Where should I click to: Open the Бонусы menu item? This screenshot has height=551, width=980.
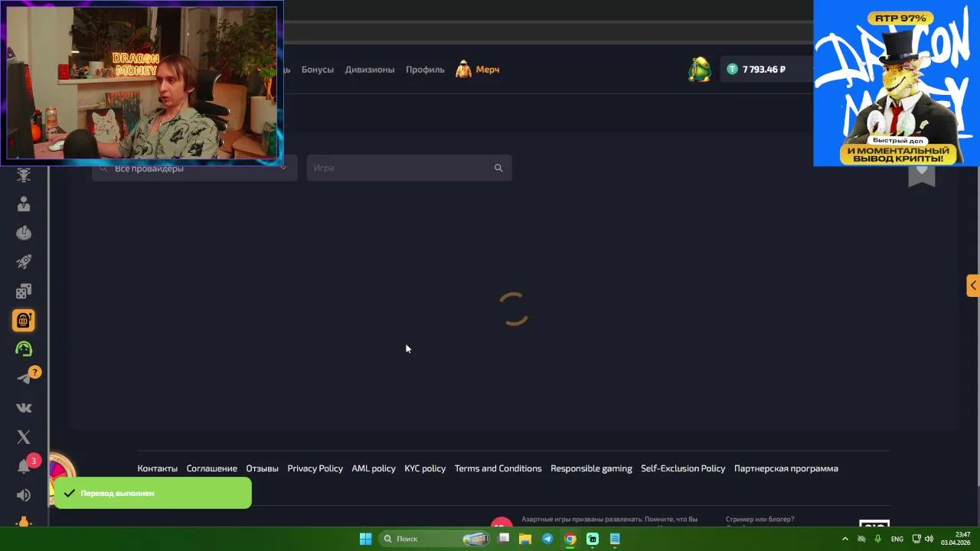click(x=317, y=70)
